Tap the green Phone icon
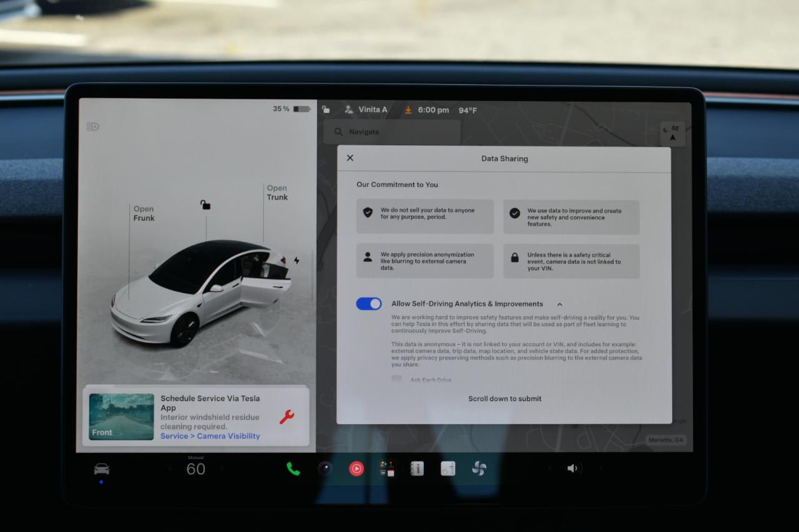 (293, 469)
